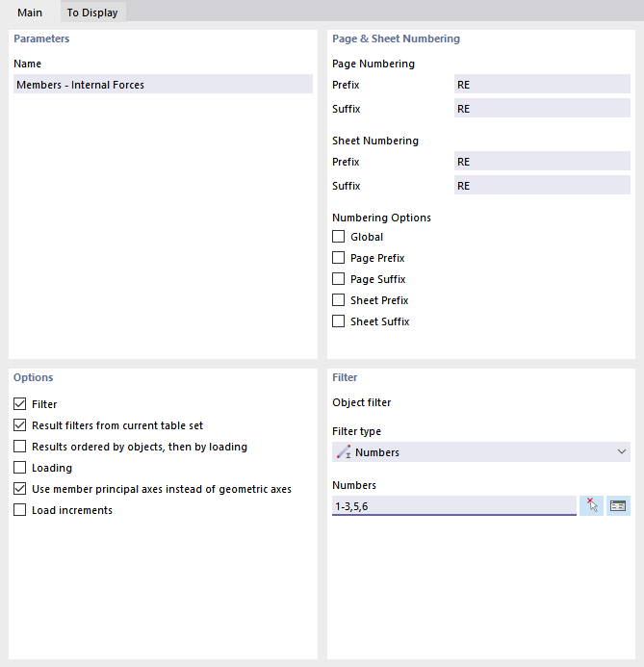Click the member icon in Filter type

[x=343, y=452]
